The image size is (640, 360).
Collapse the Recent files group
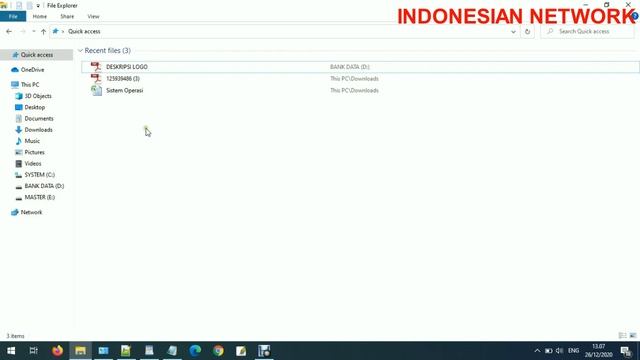80,51
